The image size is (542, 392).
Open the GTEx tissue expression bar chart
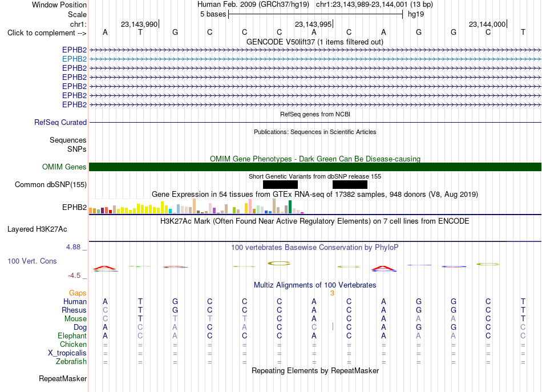[x=196, y=206]
